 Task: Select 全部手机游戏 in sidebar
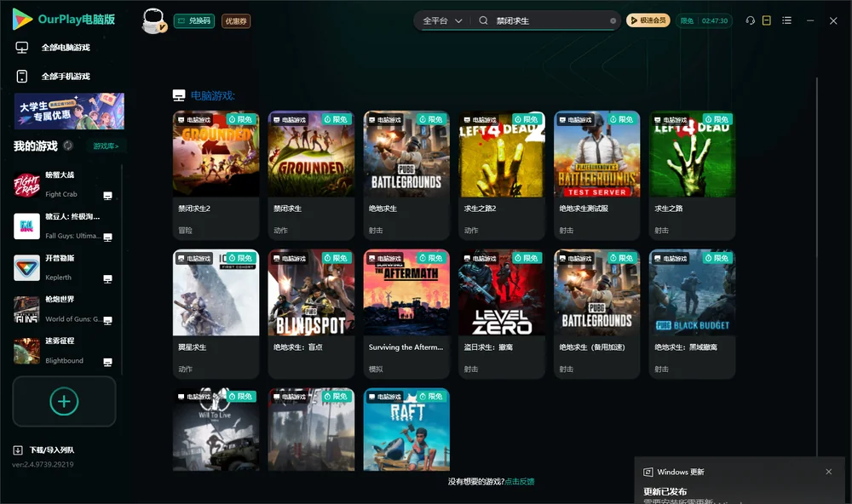53,77
